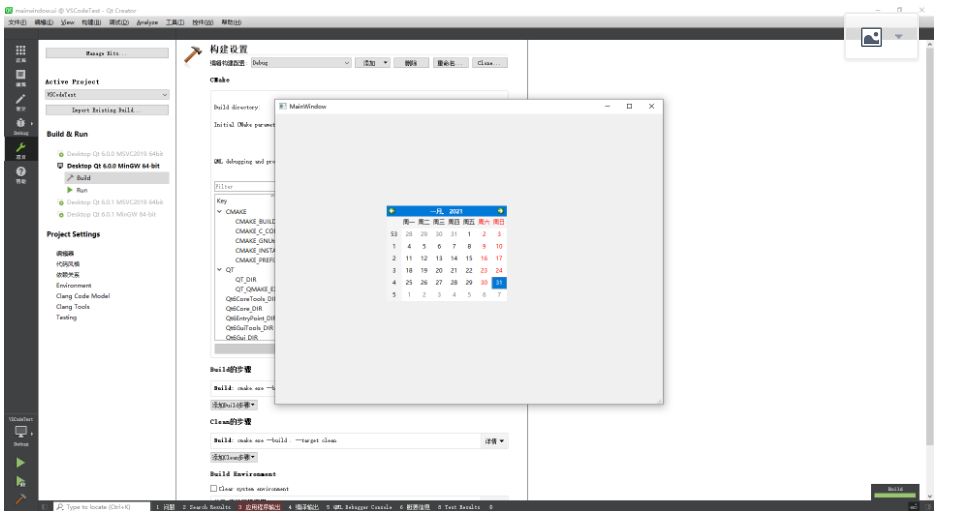Show the Search Results output pane

coord(207,507)
